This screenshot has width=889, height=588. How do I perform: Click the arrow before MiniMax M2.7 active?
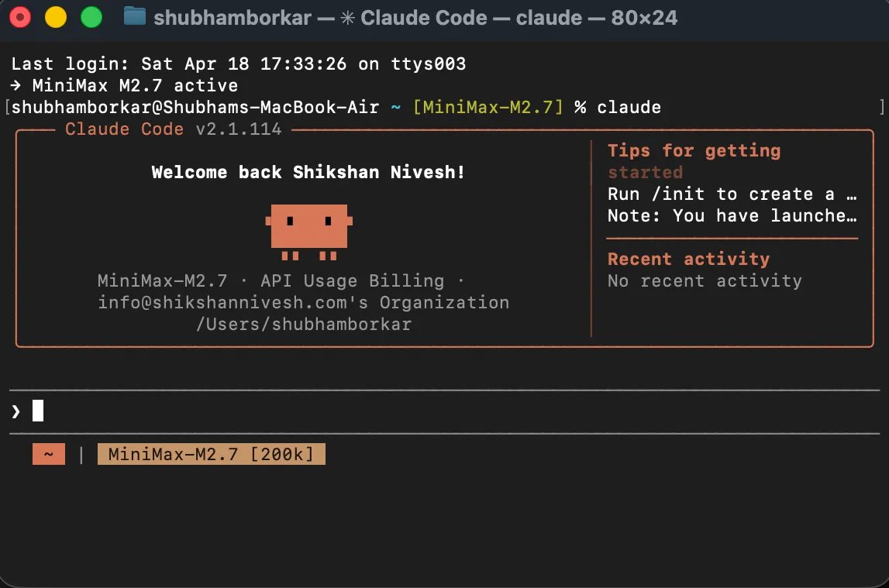tap(16, 85)
